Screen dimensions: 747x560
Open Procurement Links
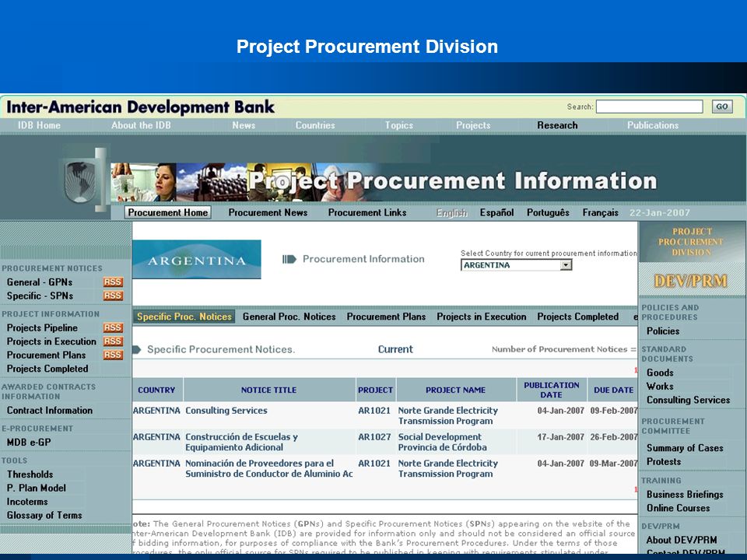tap(367, 212)
